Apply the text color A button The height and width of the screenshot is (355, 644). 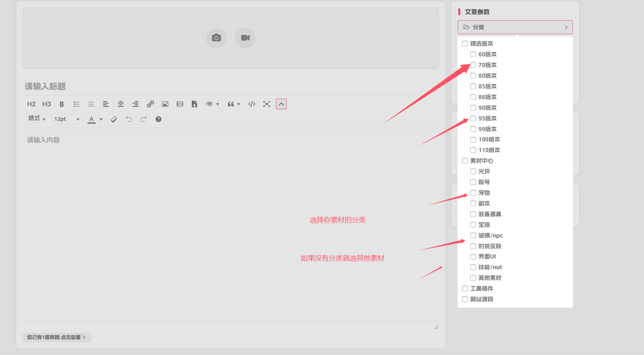pyautogui.click(x=92, y=119)
